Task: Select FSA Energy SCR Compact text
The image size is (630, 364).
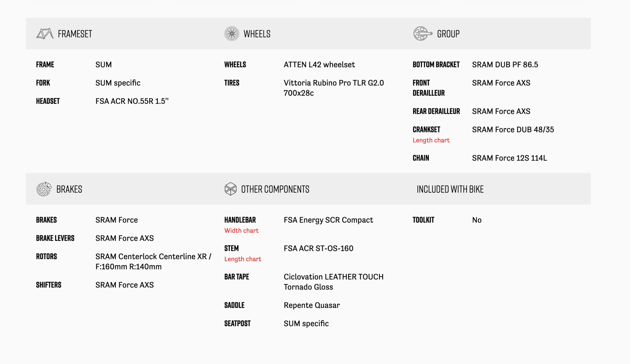Action: point(328,220)
